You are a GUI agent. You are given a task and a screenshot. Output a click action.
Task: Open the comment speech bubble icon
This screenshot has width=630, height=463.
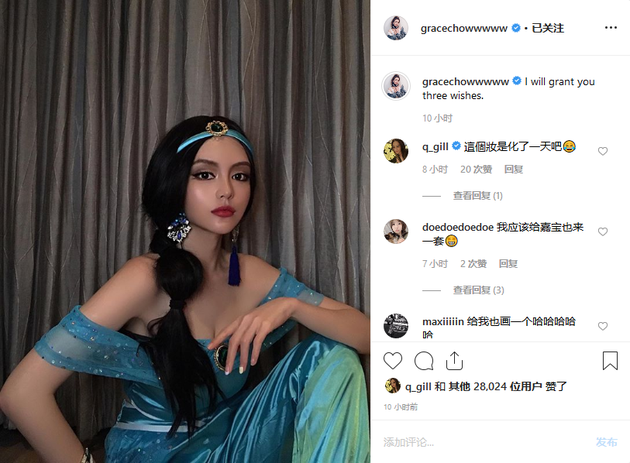click(423, 361)
